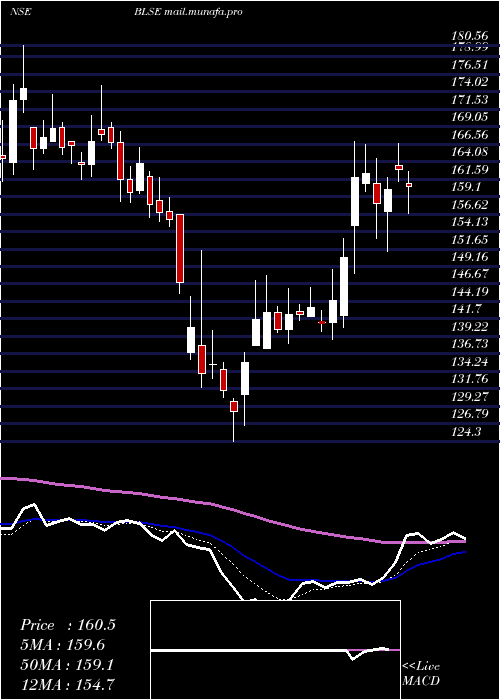Click the 50MA : 159.1 readout

coord(67,665)
